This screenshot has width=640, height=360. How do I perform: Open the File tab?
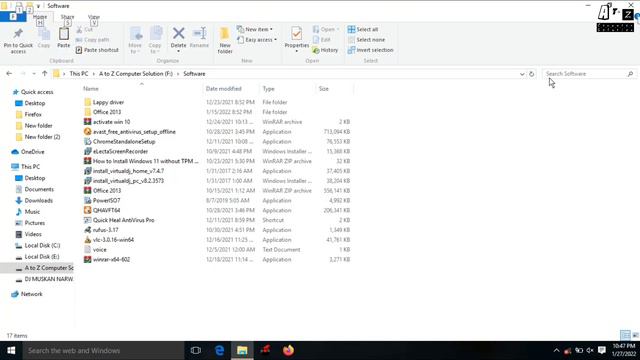click(x=13, y=17)
